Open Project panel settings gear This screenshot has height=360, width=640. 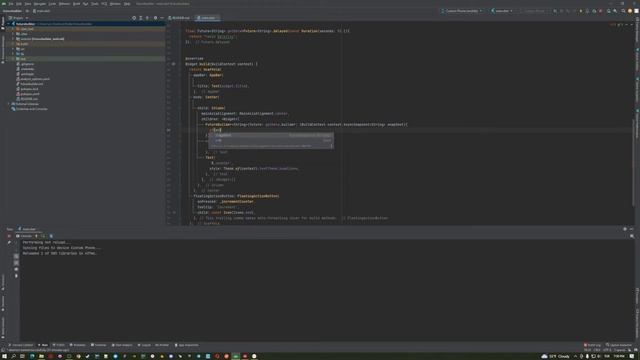[155, 18]
